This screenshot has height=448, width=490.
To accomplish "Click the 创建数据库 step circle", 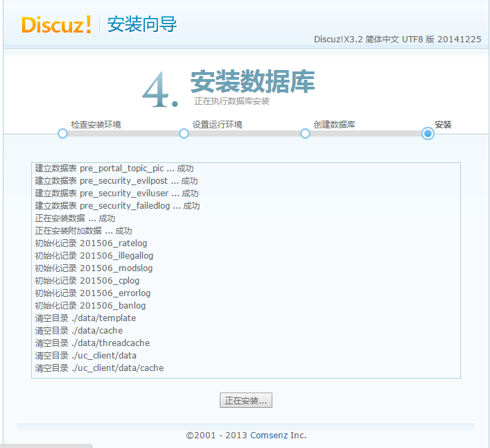I will click(305, 133).
